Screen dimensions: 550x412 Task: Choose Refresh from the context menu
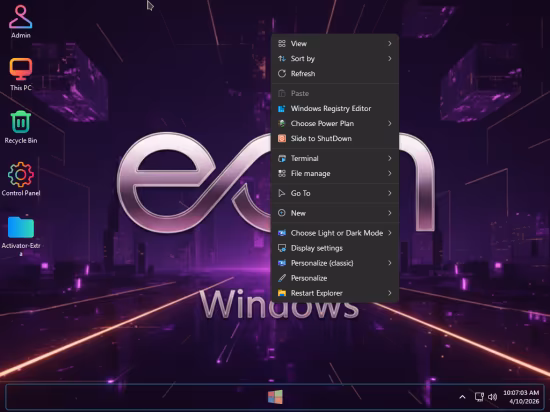click(335, 74)
